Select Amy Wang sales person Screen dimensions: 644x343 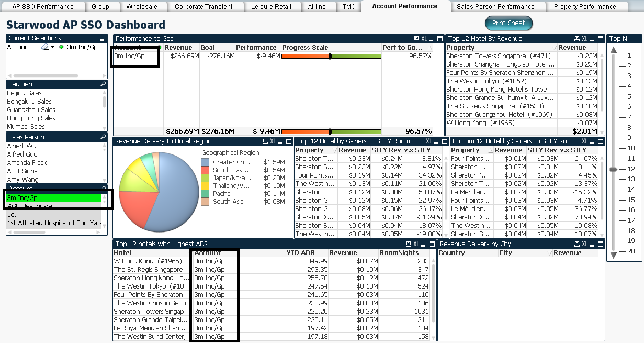click(54, 180)
